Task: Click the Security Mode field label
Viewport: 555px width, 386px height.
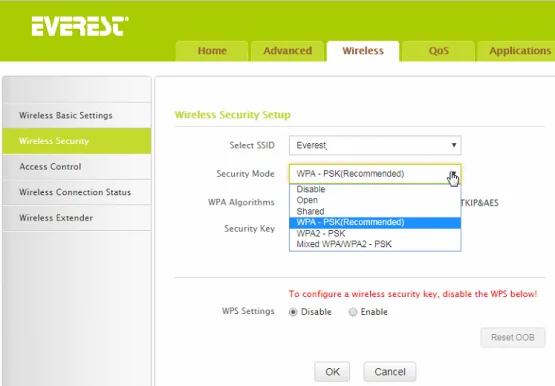Action: click(245, 174)
